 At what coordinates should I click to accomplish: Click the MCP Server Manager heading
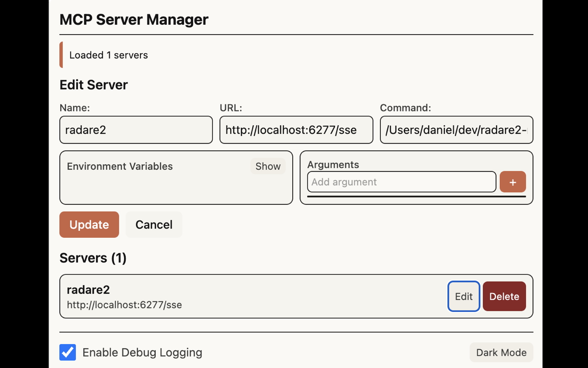[x=134, y=20]
